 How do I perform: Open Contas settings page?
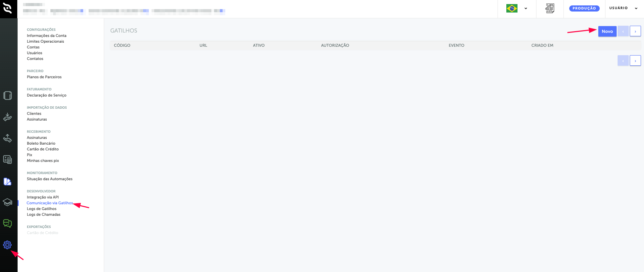tap(33, 47)
